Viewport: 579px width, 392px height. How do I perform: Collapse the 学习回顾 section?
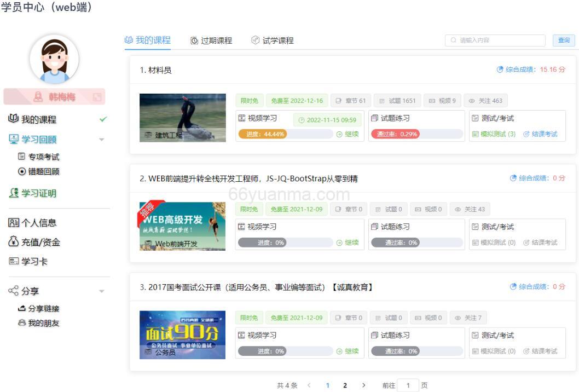point(101,139)
